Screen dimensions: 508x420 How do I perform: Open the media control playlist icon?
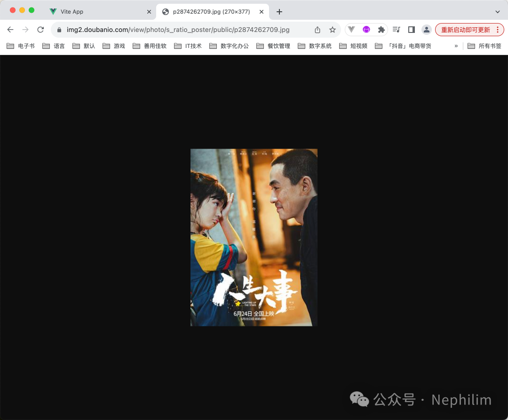396,30
